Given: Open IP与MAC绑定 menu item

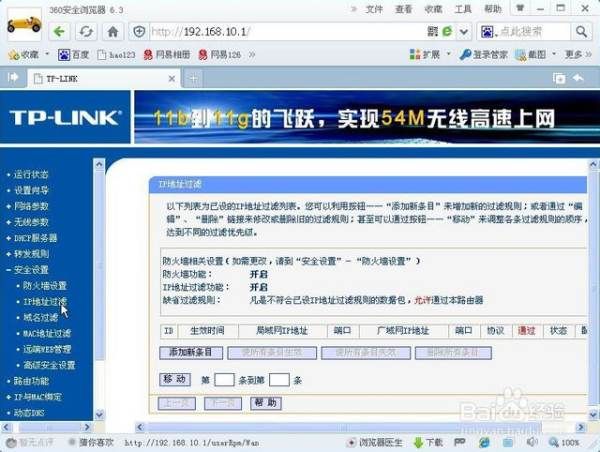Looking at the screenshot, I should (x=38, y=397).
